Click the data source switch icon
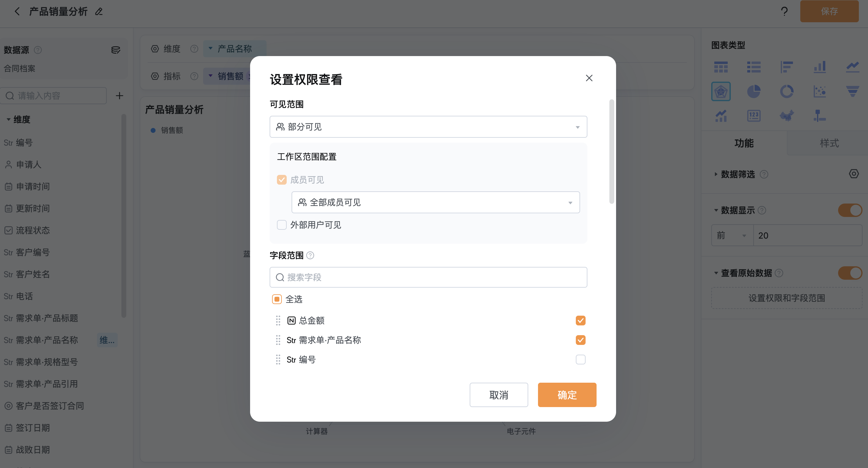This screenshot has height=468, width=868. tap(116, 50)
